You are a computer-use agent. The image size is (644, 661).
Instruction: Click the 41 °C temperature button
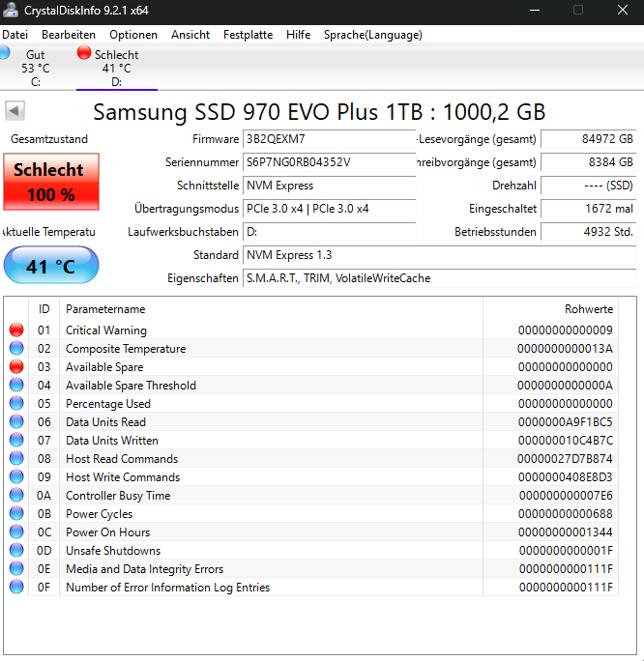(x=51, y=265)
